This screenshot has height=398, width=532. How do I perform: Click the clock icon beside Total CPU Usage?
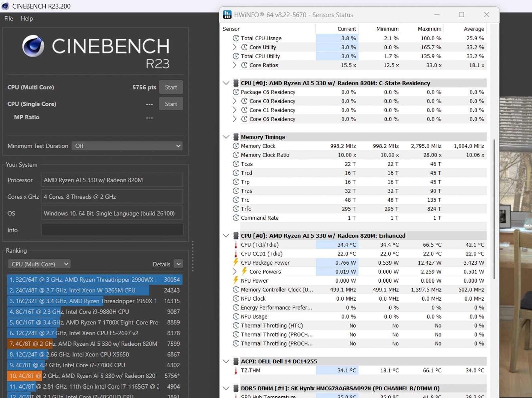pos(236,38)
